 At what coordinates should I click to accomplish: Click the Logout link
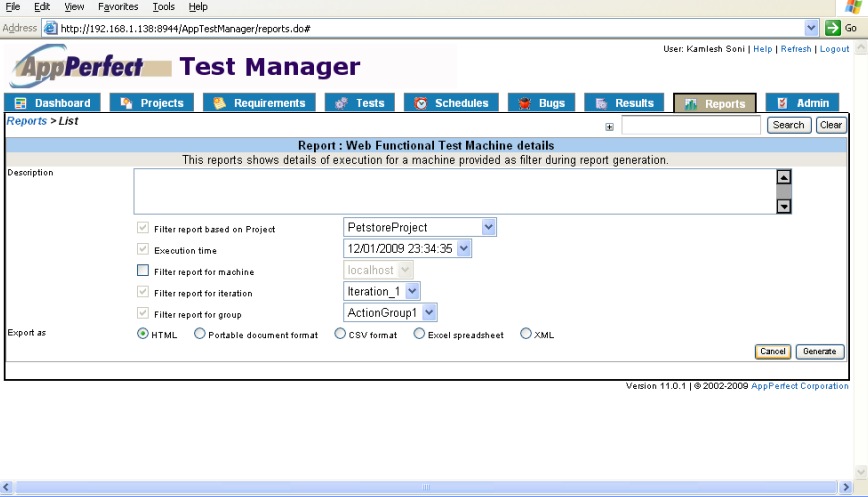point(834,49)
